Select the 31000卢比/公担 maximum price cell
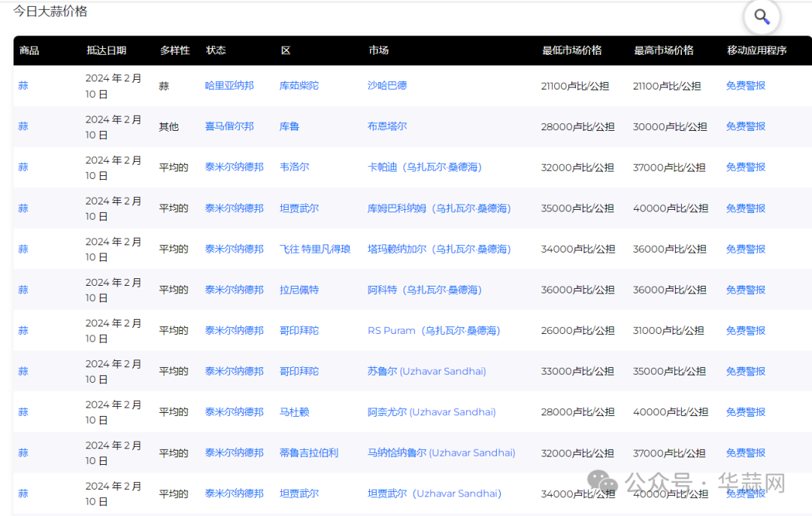Screen dimensions: 812x516 click(x=668, y=330)
